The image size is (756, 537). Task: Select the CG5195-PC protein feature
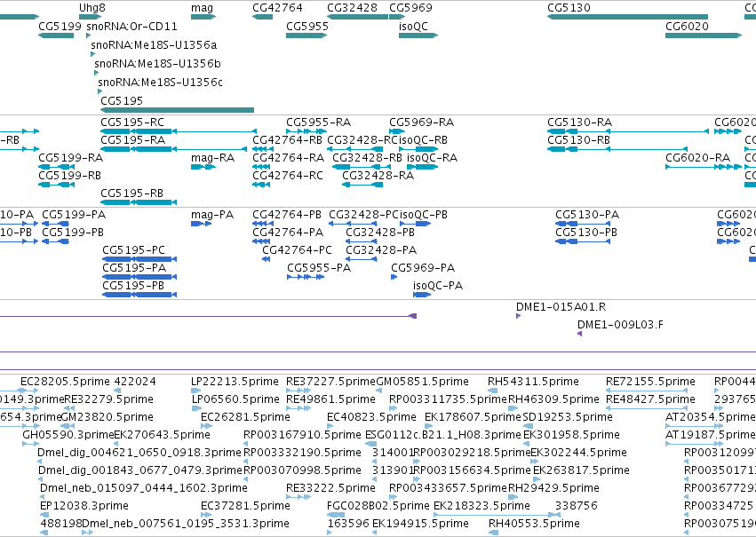[139, 259]
